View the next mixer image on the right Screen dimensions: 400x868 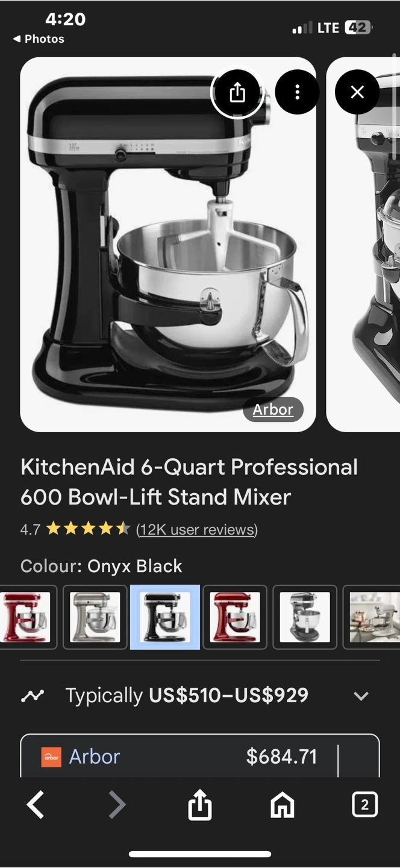pos(363,244)
